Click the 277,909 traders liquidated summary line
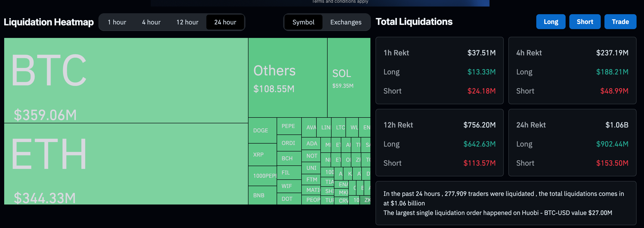The width and height of the screenshot is (644, 228). (503, 198)
